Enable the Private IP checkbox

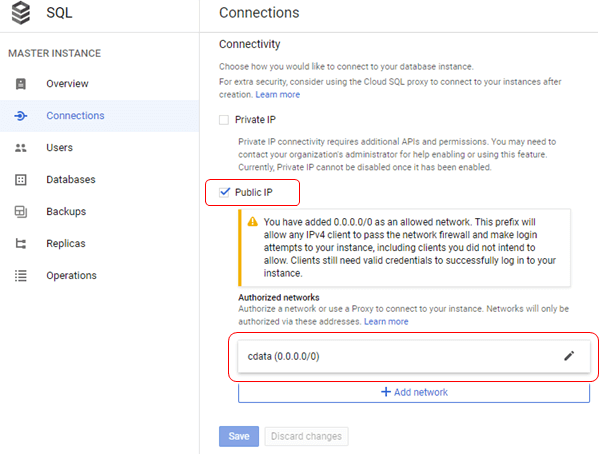225,120
